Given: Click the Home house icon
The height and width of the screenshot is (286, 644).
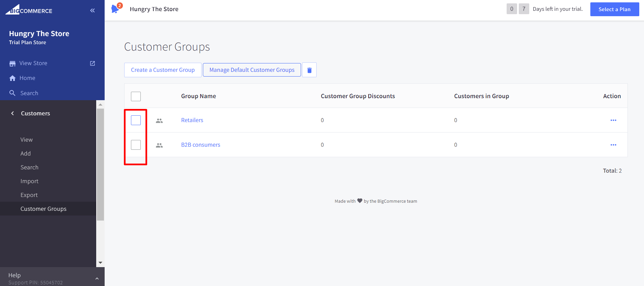Looking at the screenshot, I should point(12,78).
